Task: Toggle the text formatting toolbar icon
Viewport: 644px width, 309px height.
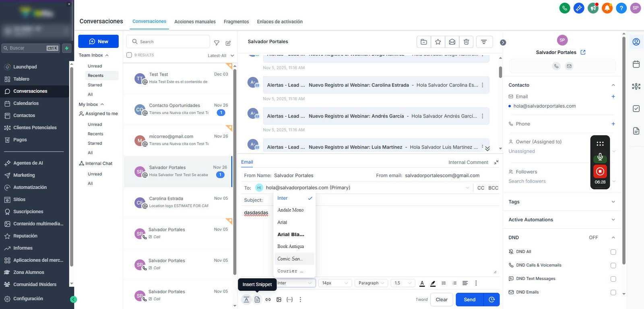Action: 246,300
